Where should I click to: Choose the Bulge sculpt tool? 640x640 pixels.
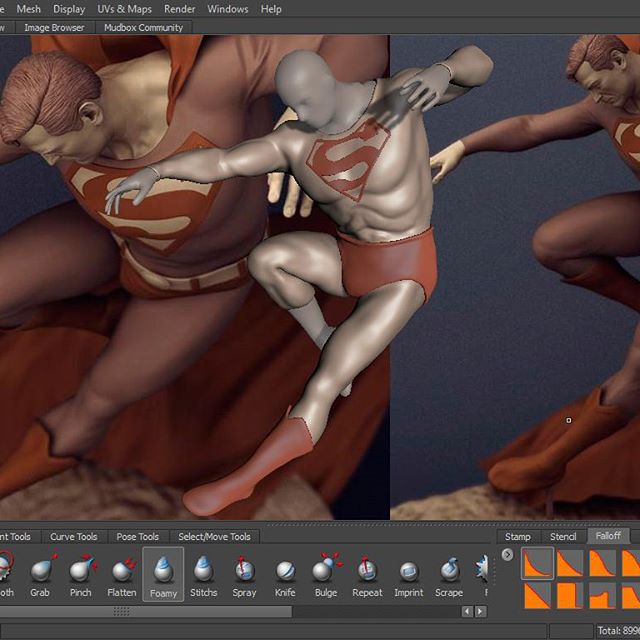coord(326,572)
